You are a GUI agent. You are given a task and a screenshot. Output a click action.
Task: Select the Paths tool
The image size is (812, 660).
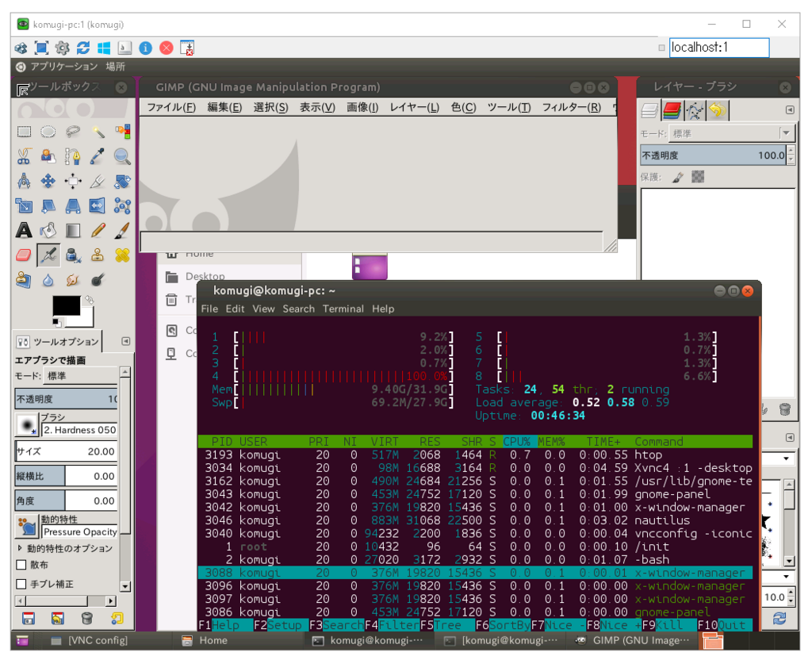pos(73,156)
